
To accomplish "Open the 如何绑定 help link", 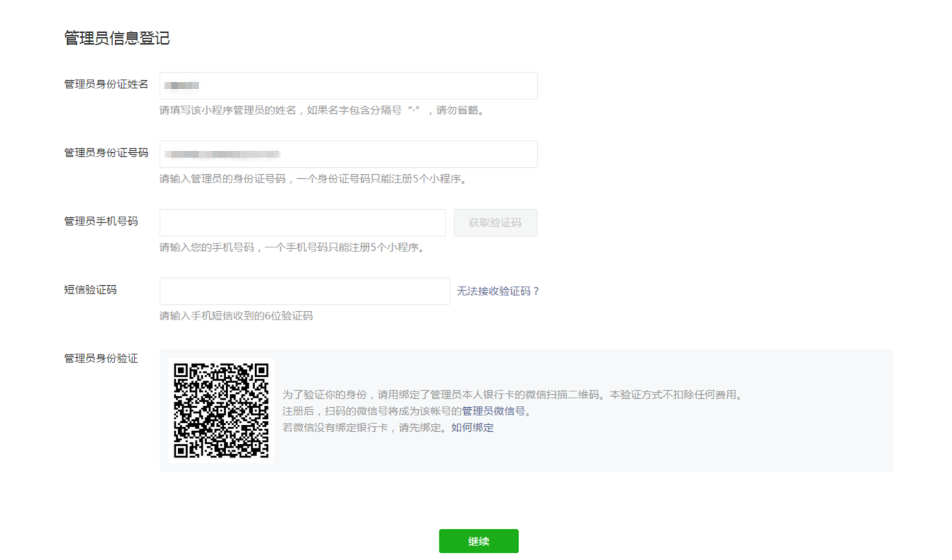I will click(472, 428).
